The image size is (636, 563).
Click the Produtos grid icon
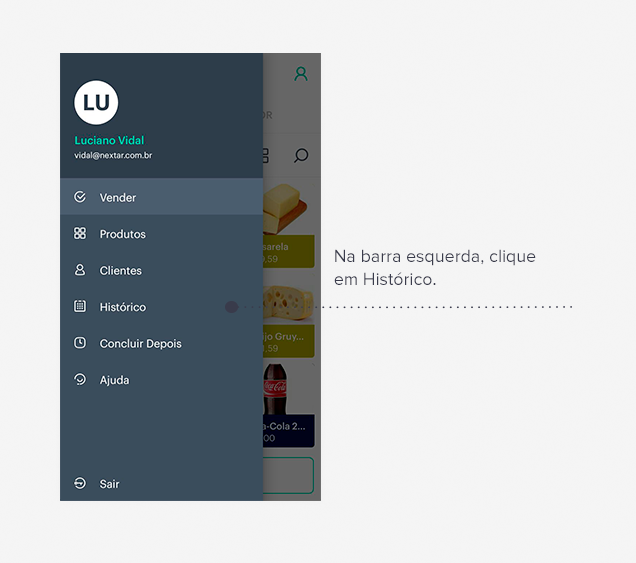80,233
